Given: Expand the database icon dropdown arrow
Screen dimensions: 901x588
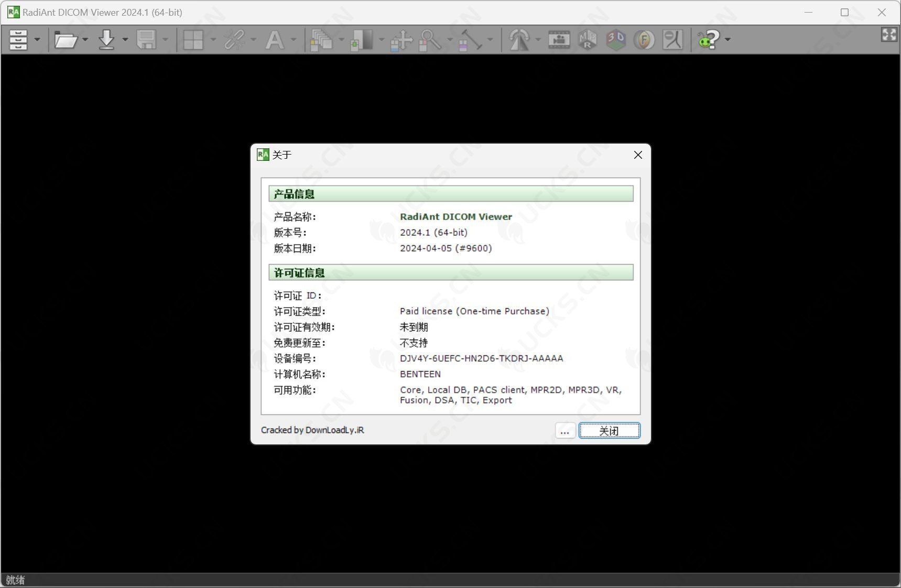Looking at the screenshot, I should (37, 40).
